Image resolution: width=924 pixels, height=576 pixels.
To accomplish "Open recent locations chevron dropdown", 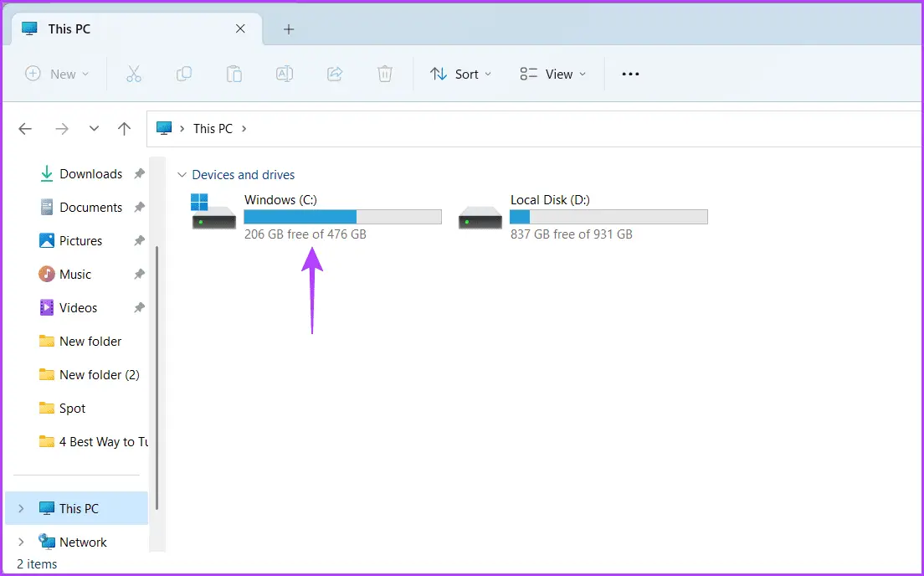I will [x=94, y=129].
